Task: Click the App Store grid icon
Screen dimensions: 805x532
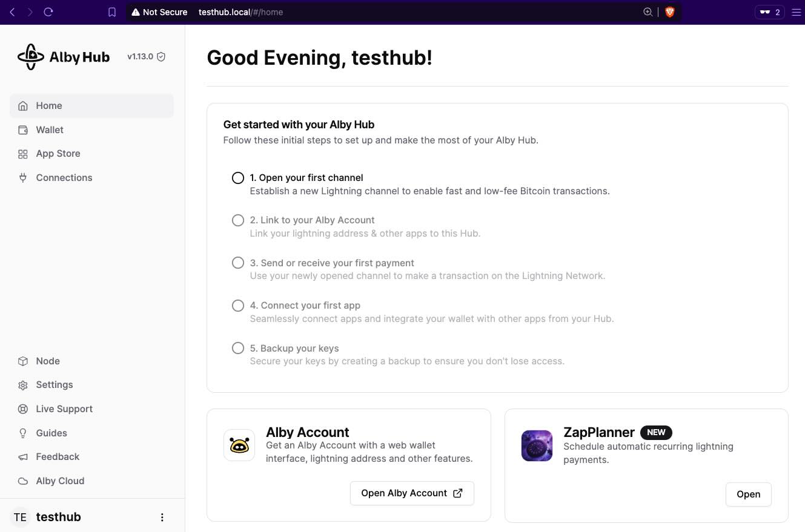Action: (x=23, y=154)
